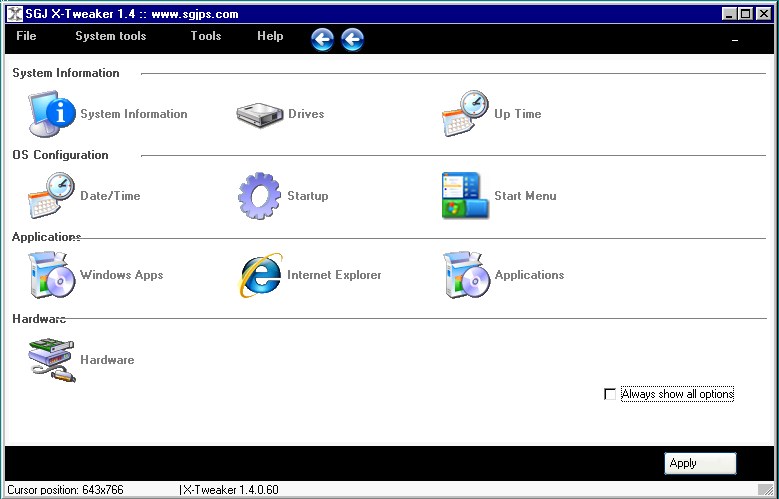Open the Startup gear icon
The height and width of the screenshot is (499, 779).
click(259, 195)
